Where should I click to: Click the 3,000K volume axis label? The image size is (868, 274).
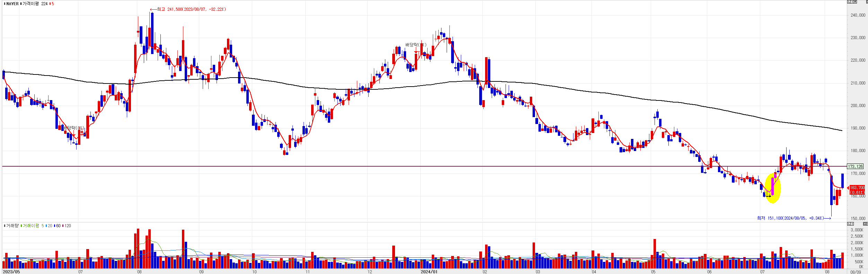857,230
